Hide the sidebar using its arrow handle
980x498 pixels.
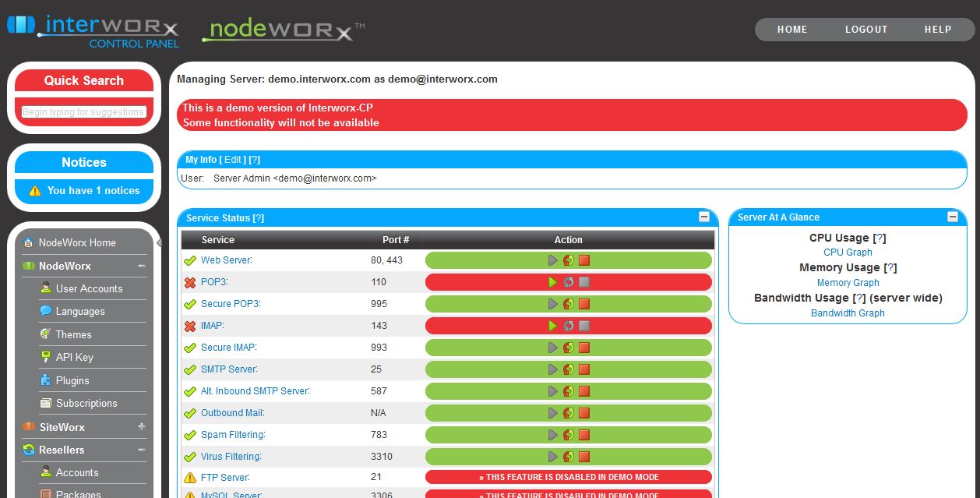coord(159,243)
